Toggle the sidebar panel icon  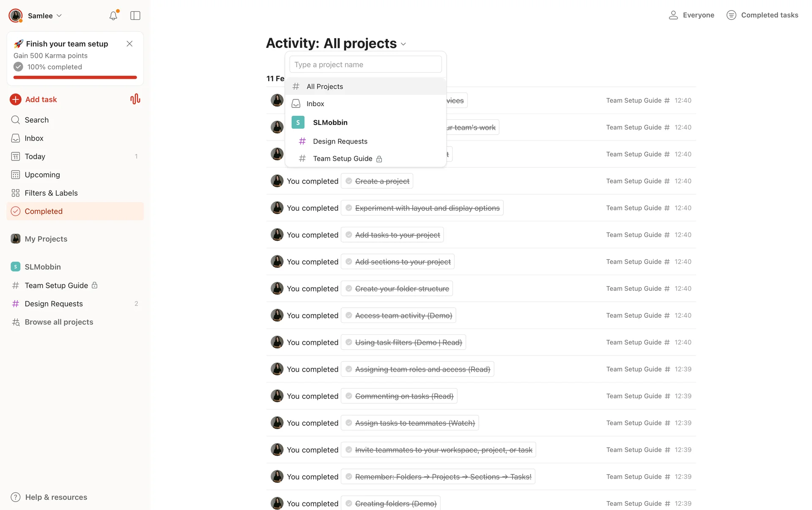tap(135, 16)
